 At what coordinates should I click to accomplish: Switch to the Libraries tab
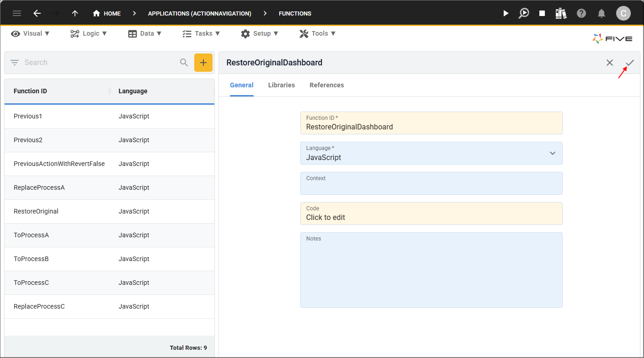pos(282,85)
